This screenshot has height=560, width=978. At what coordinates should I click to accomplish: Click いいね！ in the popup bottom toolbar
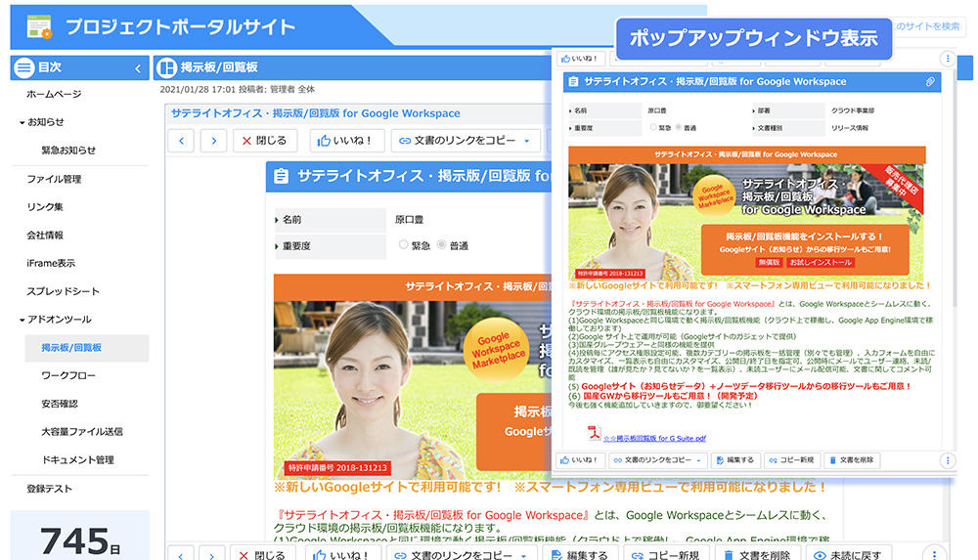(580, 460)
